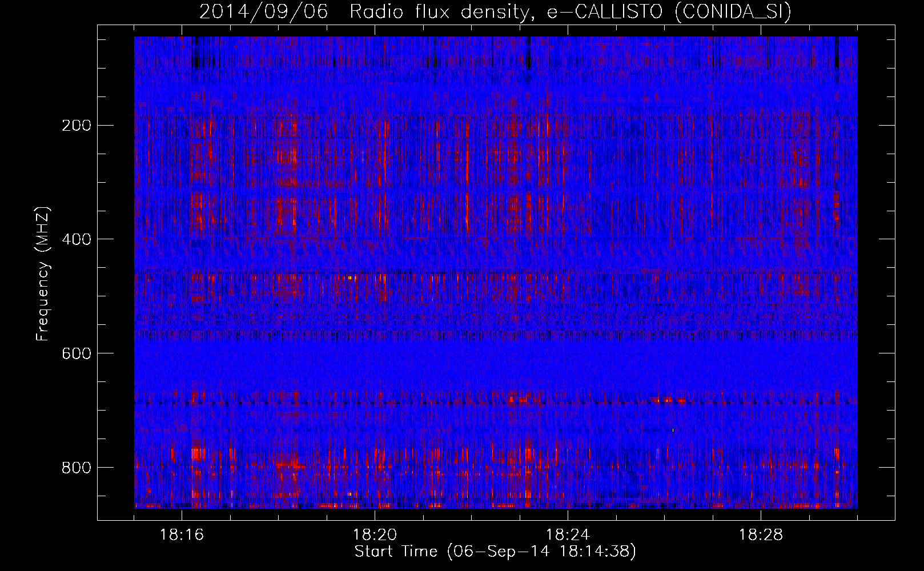Click the 800 frequency tick label

point(76,468)
